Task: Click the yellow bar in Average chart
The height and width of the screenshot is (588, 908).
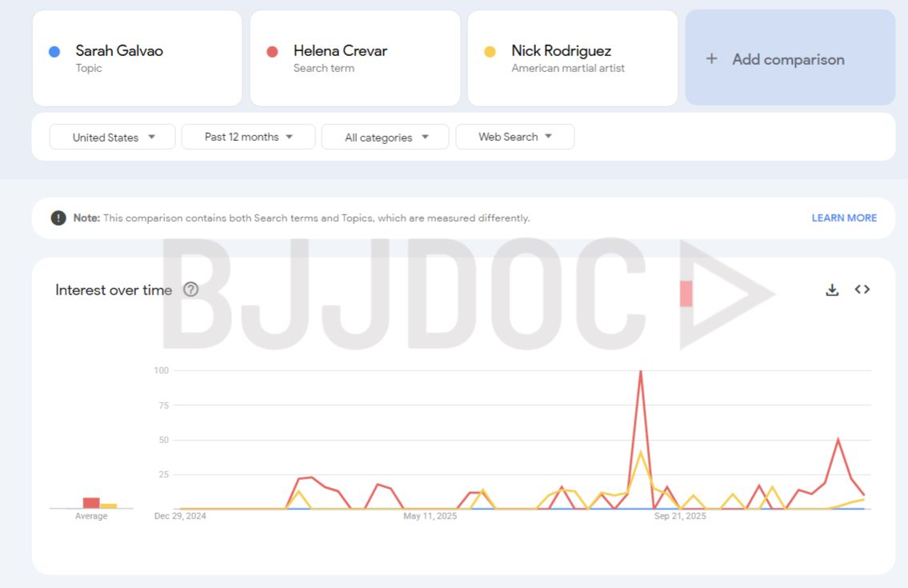Action: pos(108,506)
